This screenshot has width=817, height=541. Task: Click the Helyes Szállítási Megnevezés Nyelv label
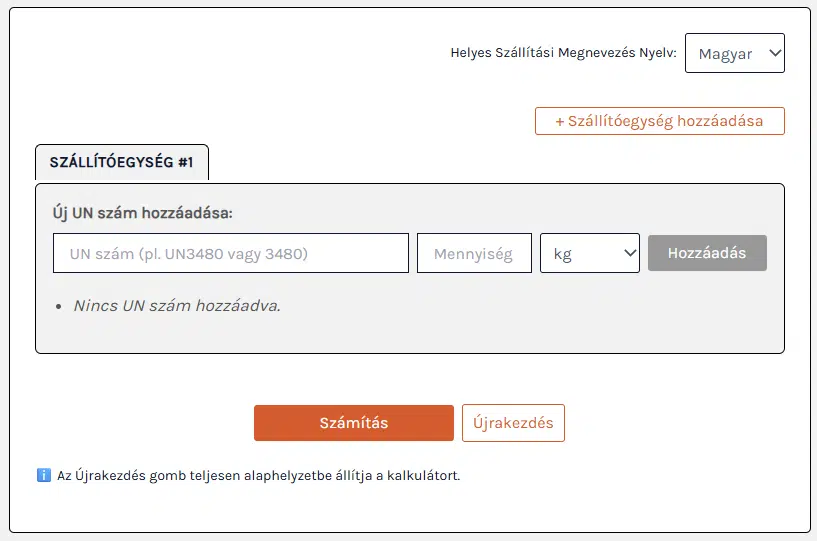pos(564,54)
